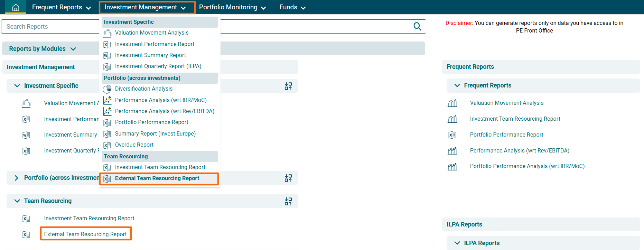Screen dimensions: 644x250
Task: Click the search magnifier icon
Action: 417,27
